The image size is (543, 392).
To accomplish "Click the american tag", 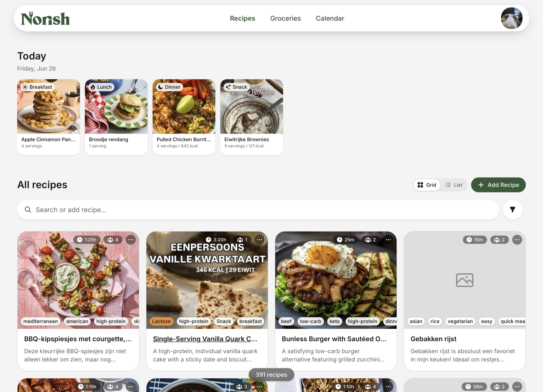I will coord(77,321).
